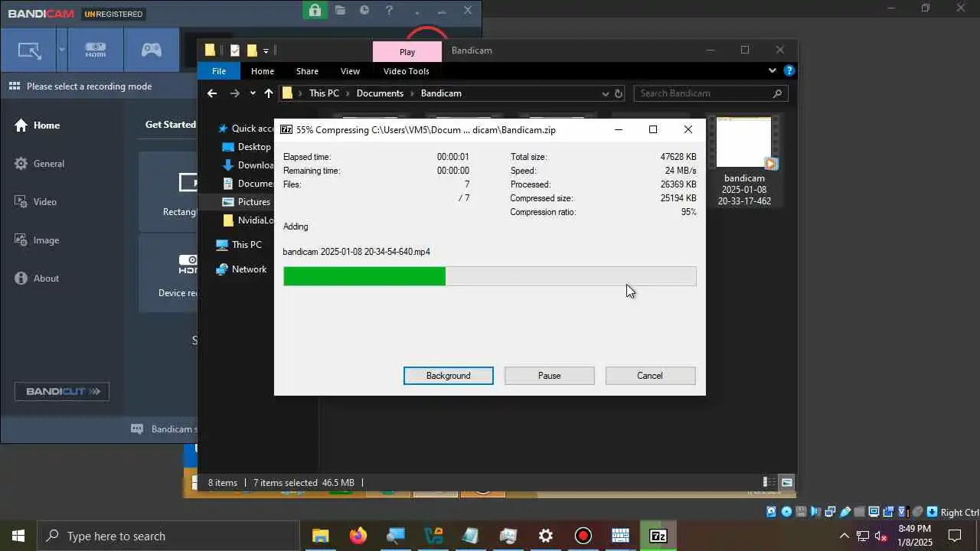Open 7-Zip icon on taskbar
Image resolution: width=980 pixels, height=551 pixels.
pyautogui.click(x=658, y=536)
